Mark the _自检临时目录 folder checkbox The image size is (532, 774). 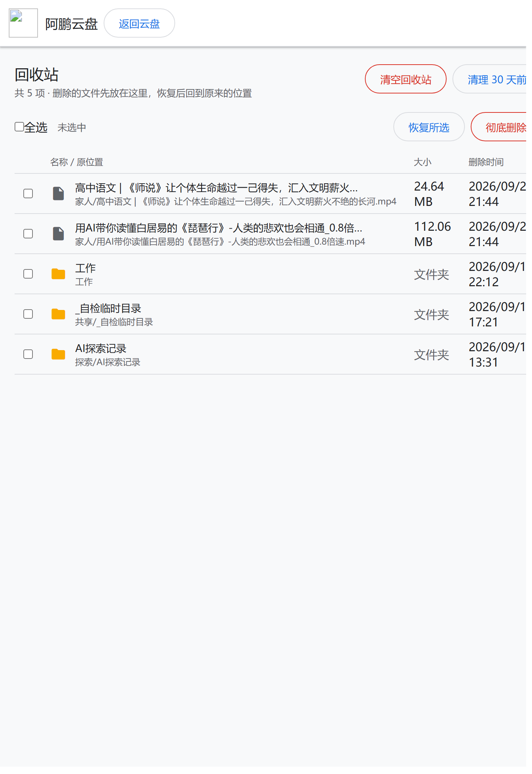point(28,314)
